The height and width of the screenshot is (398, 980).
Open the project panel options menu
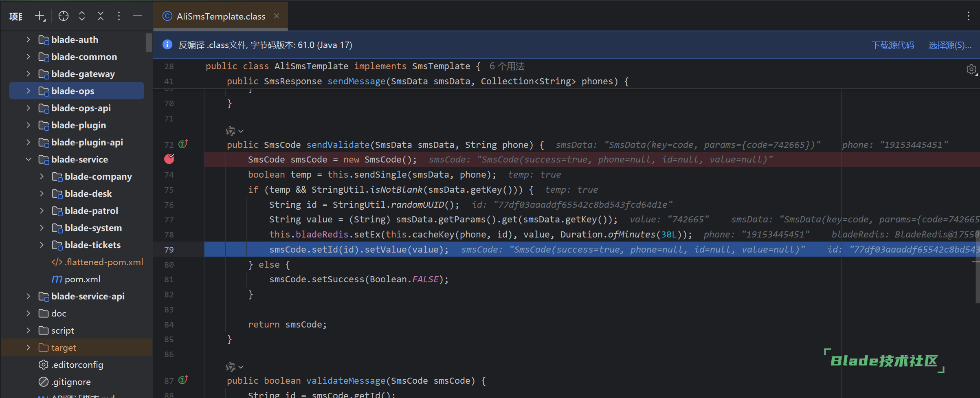click(x=119, y=16)
